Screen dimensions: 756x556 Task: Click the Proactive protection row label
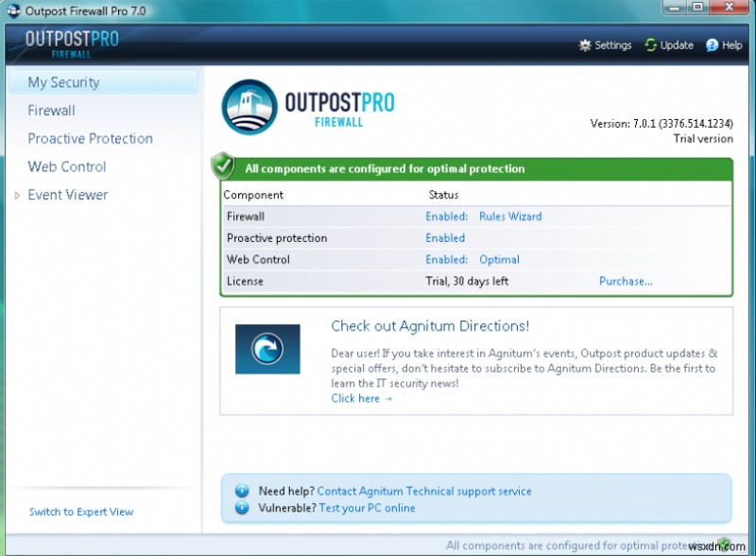[277, 238]
